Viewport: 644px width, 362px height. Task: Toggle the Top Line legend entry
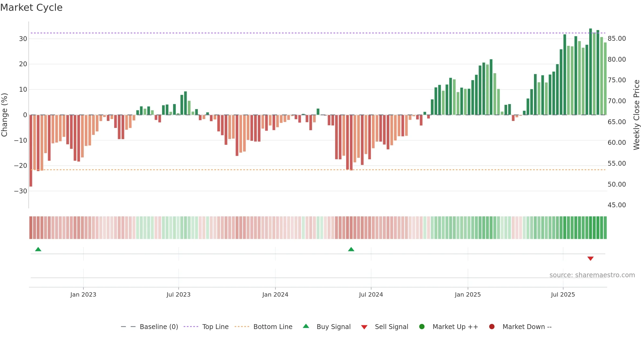(206, 327)
